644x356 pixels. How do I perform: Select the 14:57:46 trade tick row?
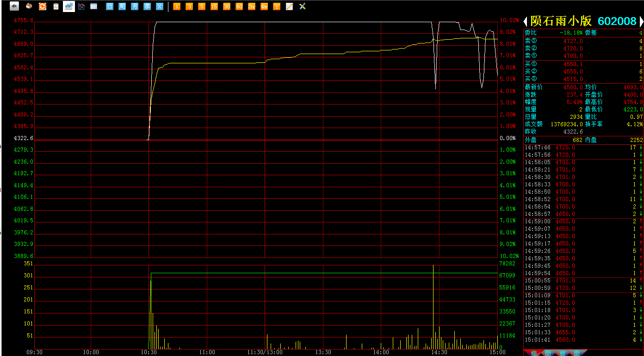tap(583, 147)
